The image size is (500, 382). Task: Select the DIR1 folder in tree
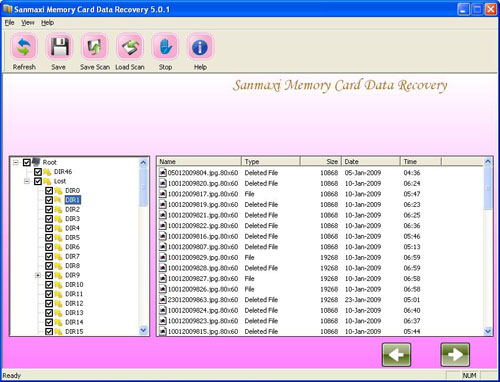(x=72, y=200)
